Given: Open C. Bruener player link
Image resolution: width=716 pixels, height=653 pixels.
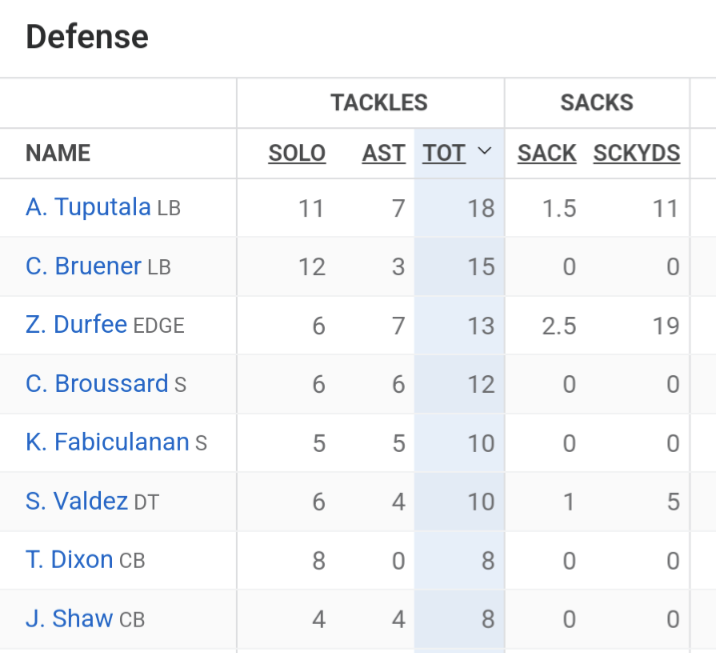Looking at the screenshot, I should click(84, 266).
